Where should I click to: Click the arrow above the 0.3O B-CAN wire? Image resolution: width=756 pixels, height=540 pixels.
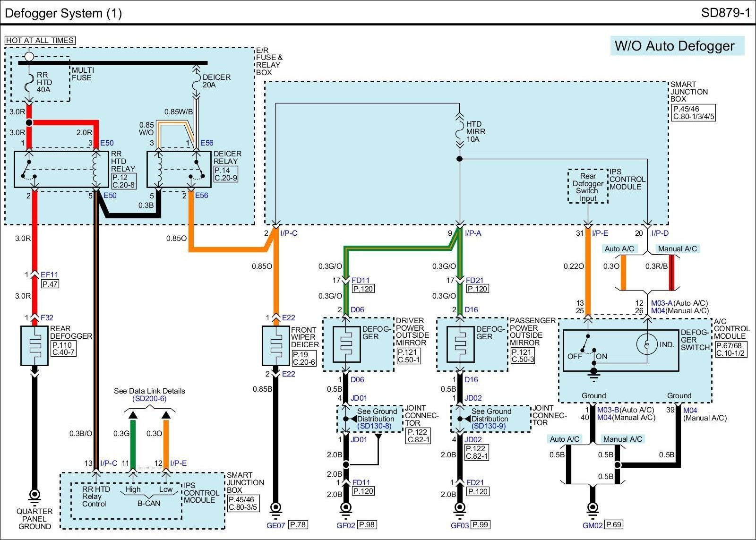click(x=166, y=415)
